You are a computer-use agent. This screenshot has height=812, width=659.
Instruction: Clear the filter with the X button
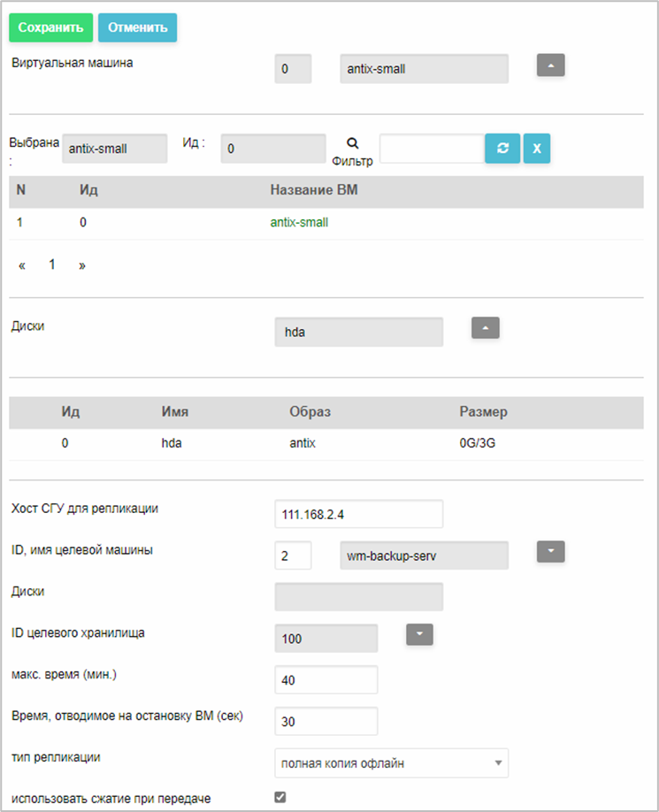tap(536, 149)
